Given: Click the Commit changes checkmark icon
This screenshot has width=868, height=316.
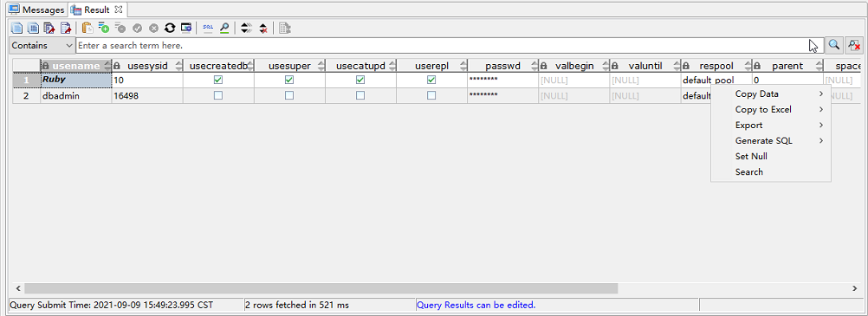Looking at the screenshot, I should coord(137,28).
